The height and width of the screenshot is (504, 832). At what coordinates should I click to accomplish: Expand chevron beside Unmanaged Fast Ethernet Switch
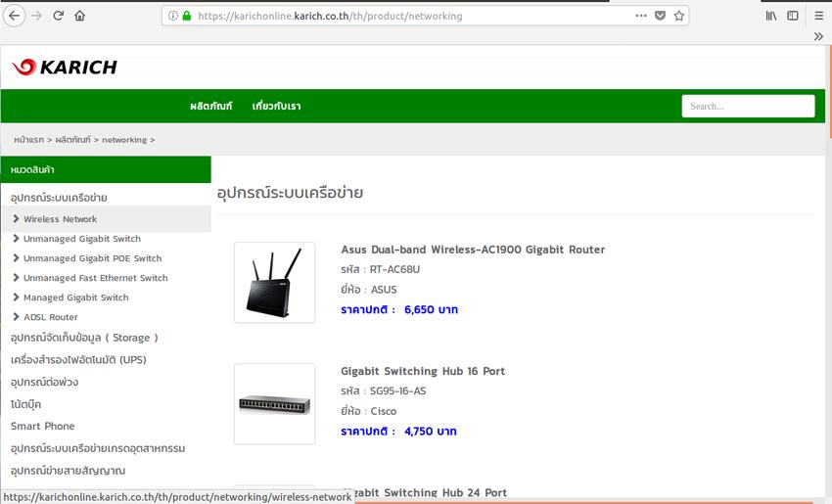pyautogui.click(x=16, y=278)
